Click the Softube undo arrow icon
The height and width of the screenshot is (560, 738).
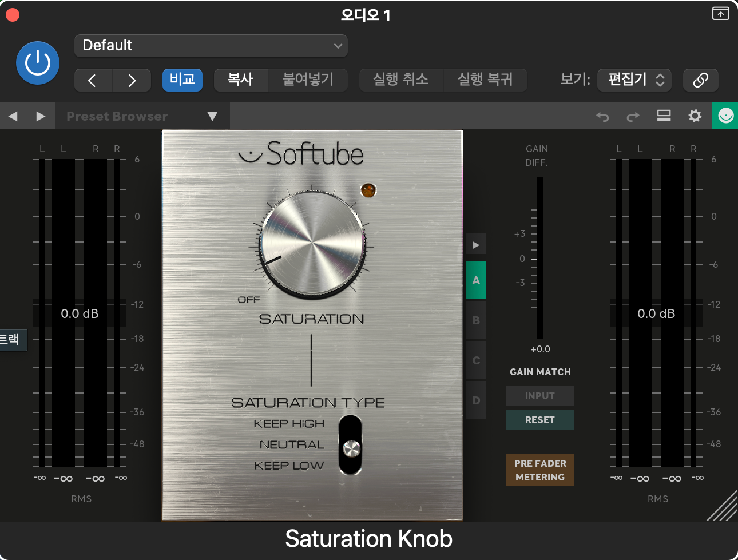tap(602, 117)
